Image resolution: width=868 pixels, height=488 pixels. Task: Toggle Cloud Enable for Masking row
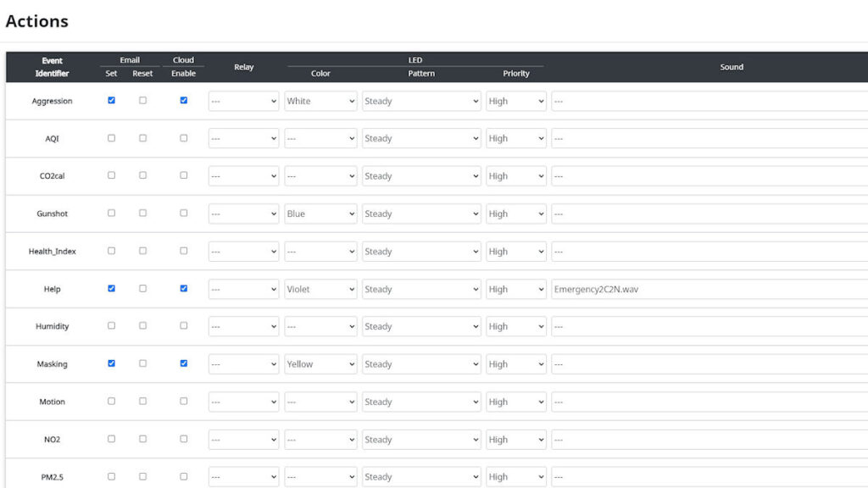[x=183, y=364]
